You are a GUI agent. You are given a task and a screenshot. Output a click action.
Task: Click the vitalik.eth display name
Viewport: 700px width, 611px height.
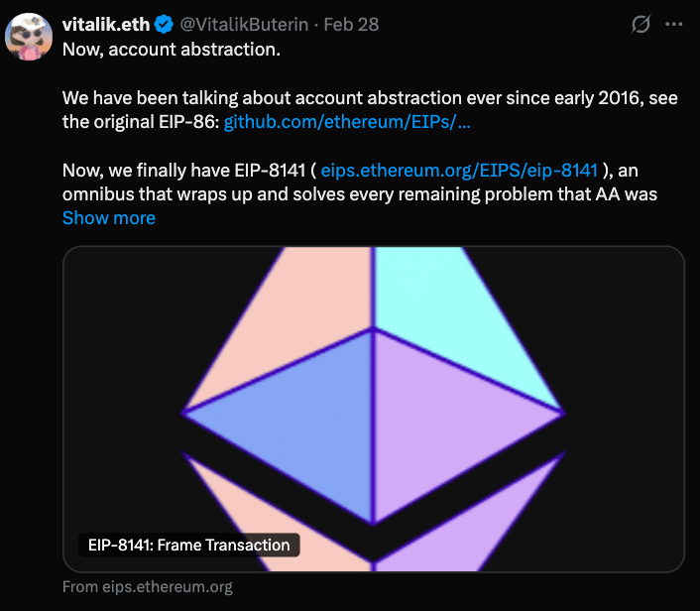104,24
